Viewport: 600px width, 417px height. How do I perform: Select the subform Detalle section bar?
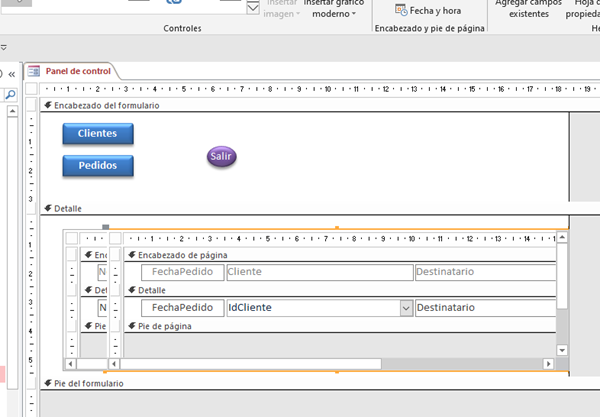click(340, 290)
